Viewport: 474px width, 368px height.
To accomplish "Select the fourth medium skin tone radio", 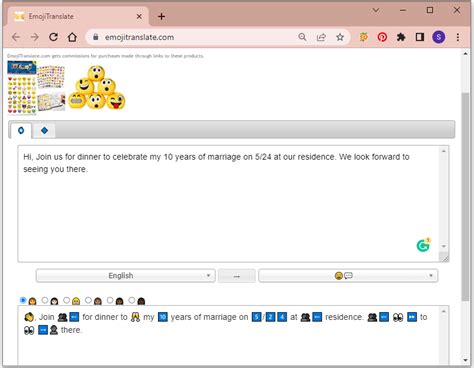I will pyautogui.click(x=88, y=300).
